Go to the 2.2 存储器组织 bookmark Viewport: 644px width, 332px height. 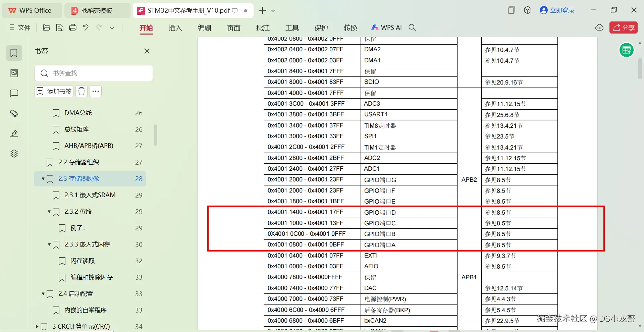coord(78,162)
